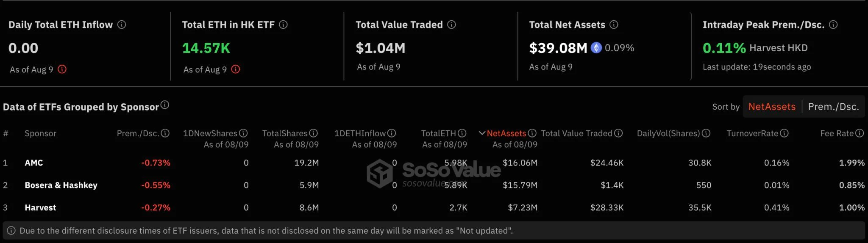Click info icon next to ETFs Grouped by Sponsor

click(165, 105)
